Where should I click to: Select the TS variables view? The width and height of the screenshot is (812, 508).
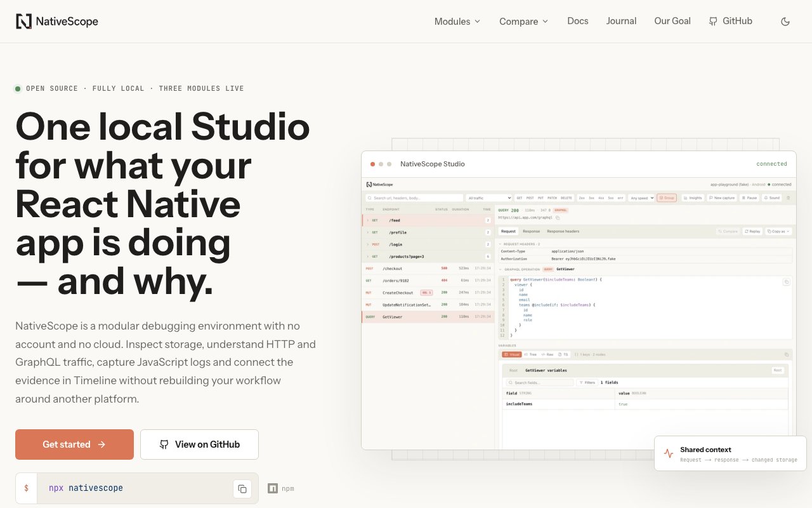(x=563, y=354)
